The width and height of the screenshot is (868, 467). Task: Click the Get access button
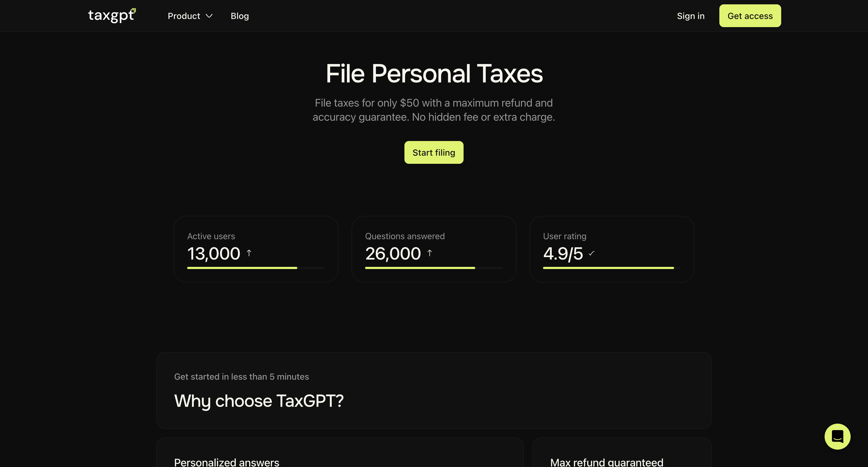(750, 16)
